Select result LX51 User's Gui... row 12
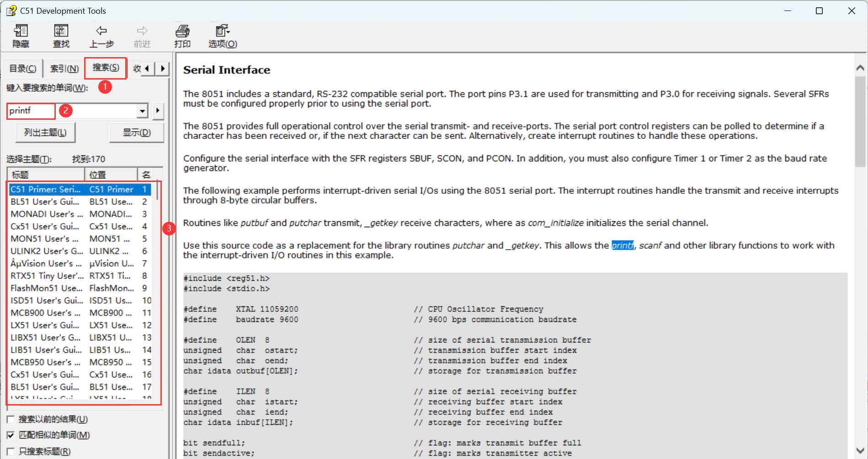 point(80,325)
